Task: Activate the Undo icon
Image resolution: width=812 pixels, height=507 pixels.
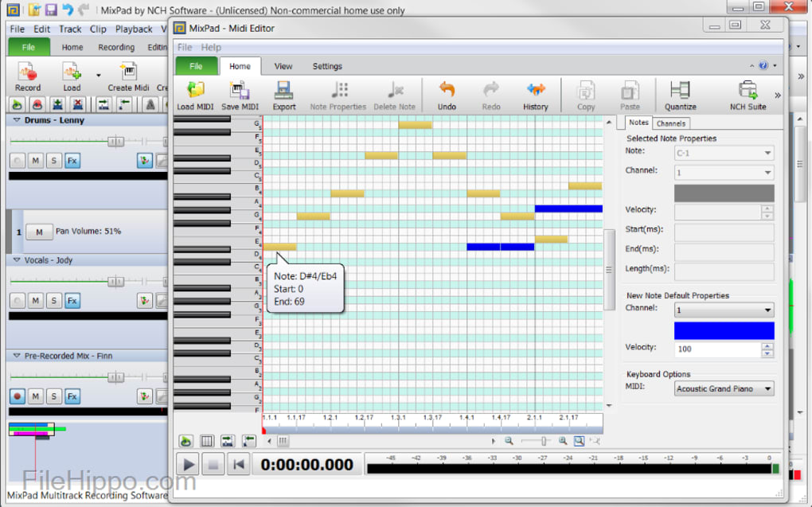Action: click(446, 94)
